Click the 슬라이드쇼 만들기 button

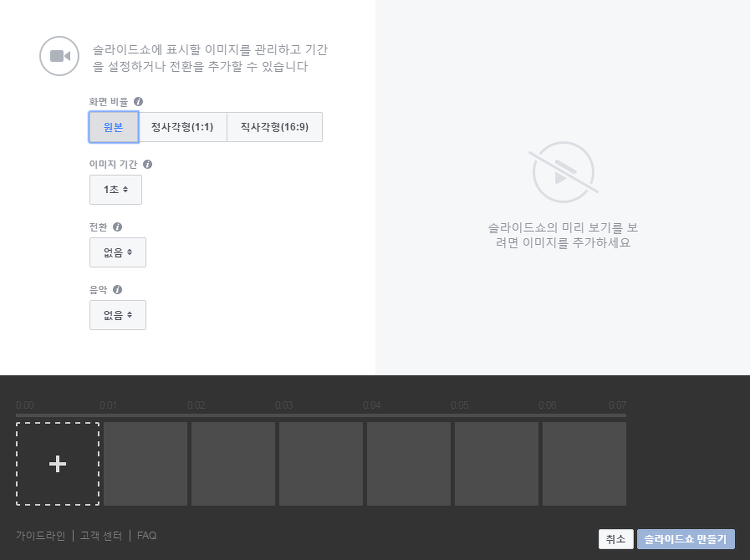[x=685, y=539]
